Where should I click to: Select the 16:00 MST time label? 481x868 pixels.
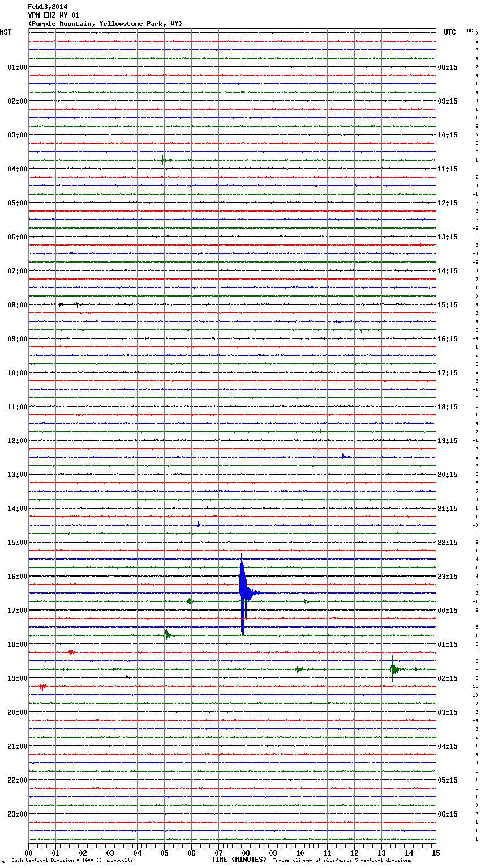point(18,577)
